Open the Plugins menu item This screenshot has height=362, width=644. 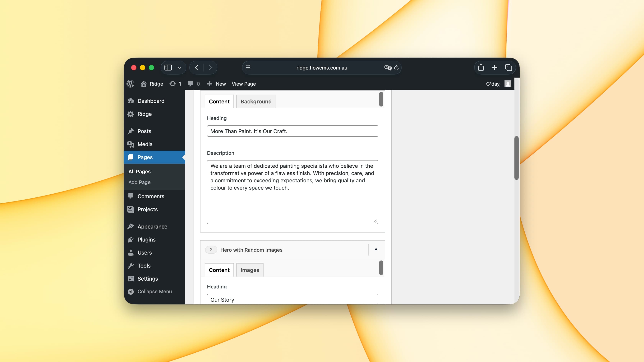[x=146, y=240]
